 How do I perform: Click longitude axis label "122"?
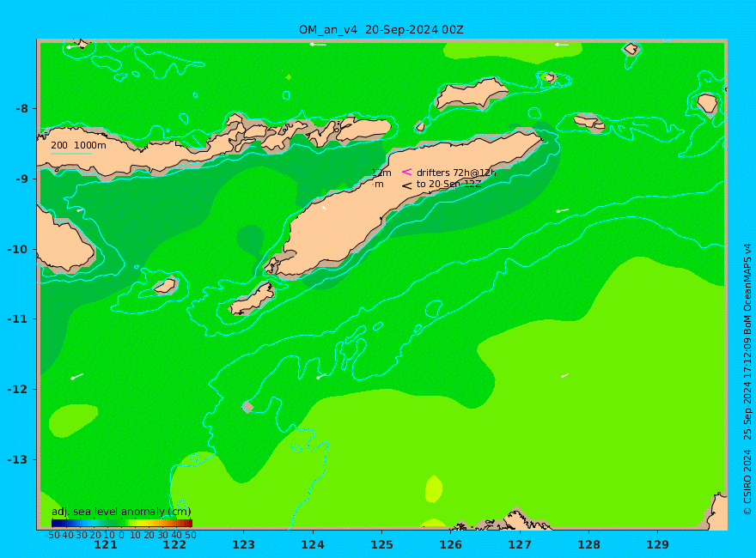[x=174, y=545]
